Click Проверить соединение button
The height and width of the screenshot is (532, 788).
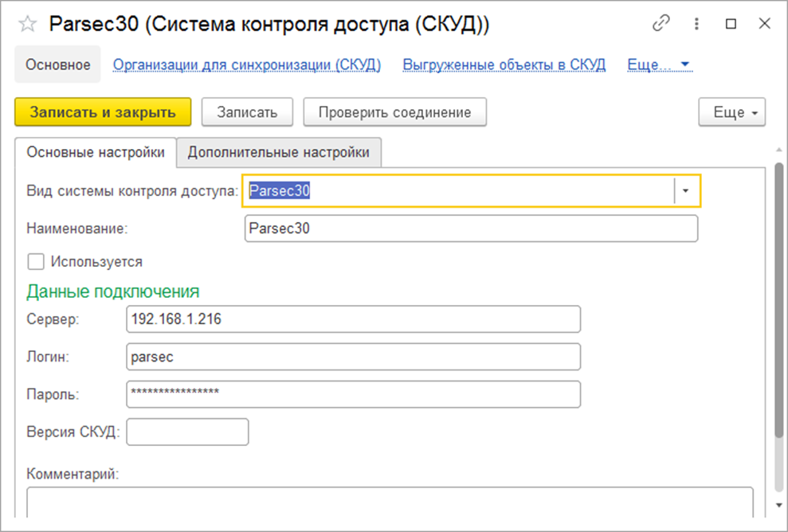(394, 112)
